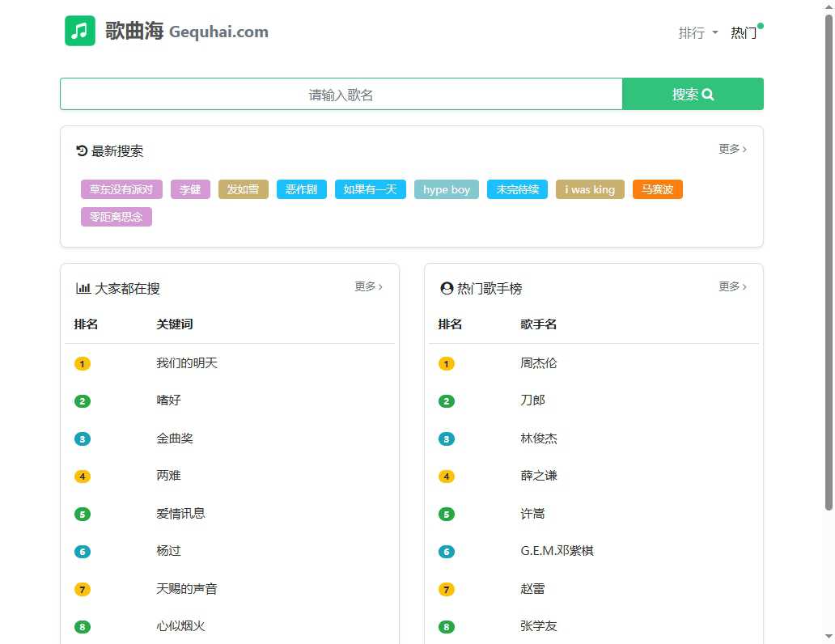This screenshot has width=835, height=644.
Task: Click the bar chart icon beside 大家都在搜
Action: pyautogui.click(x=83, y=287)
